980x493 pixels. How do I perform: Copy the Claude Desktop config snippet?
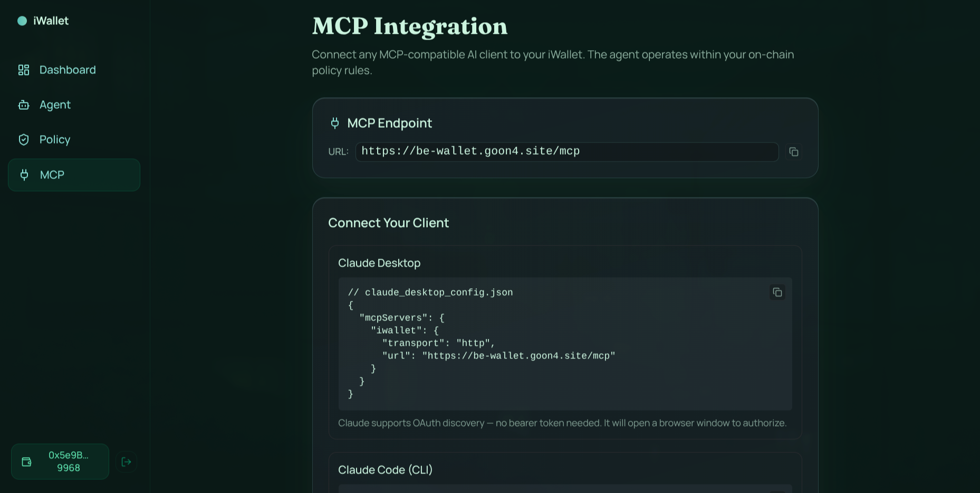click(x=777, y=292)
